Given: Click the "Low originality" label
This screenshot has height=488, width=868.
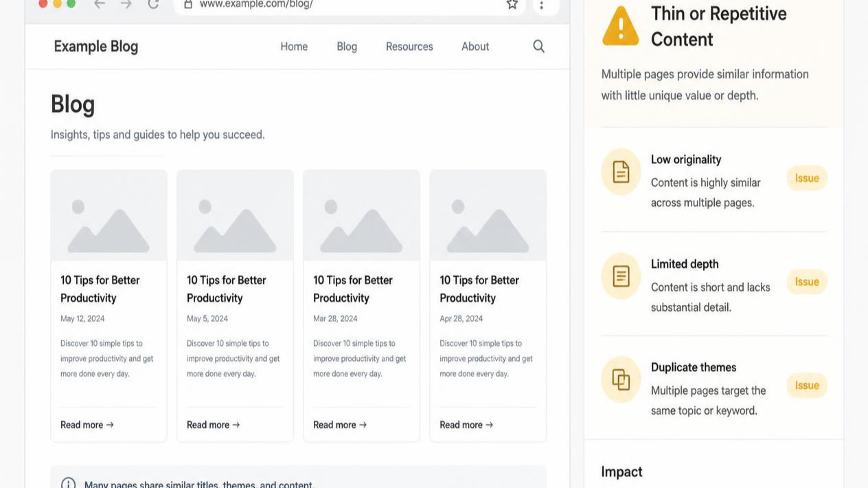Looking at the screenshot, I should pyautogui.click(x=686, y=160).
